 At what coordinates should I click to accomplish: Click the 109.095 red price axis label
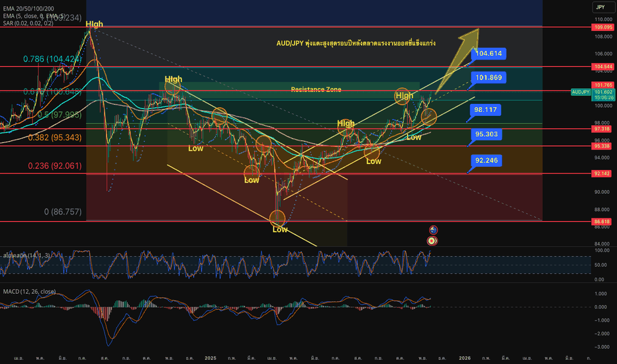click(x=603, y=27)
